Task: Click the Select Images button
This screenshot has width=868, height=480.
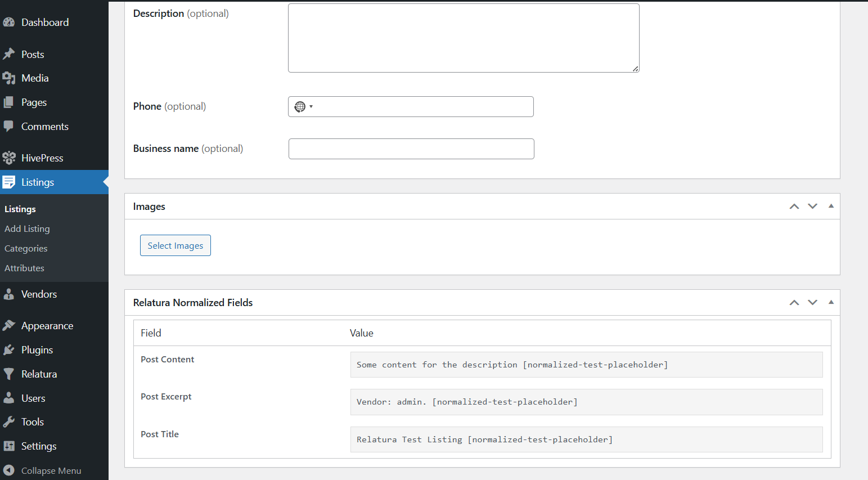Action: 175,245
